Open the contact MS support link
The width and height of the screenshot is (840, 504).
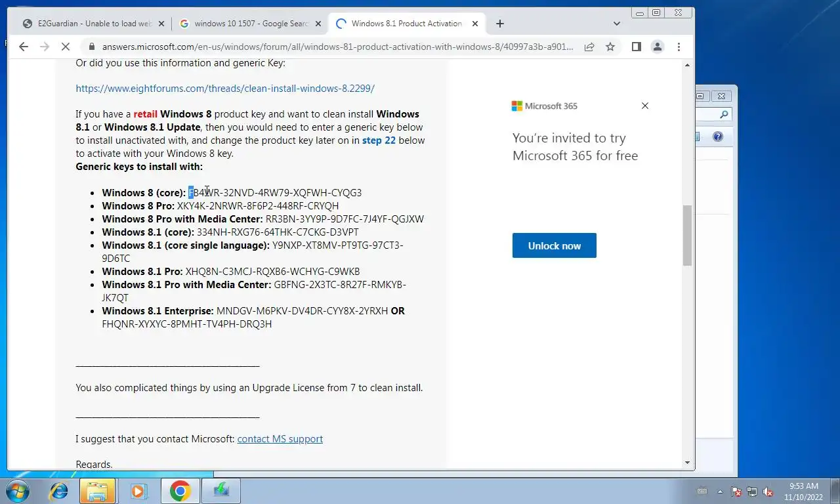280,439
